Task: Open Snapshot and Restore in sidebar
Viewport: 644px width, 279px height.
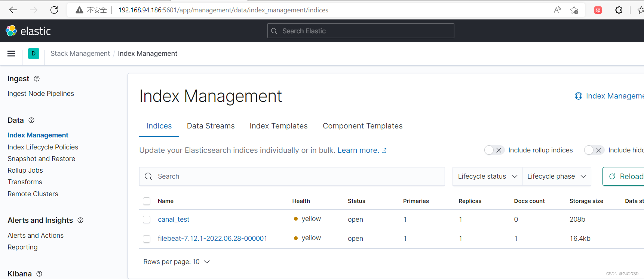Action: click(x=42, y=159)
